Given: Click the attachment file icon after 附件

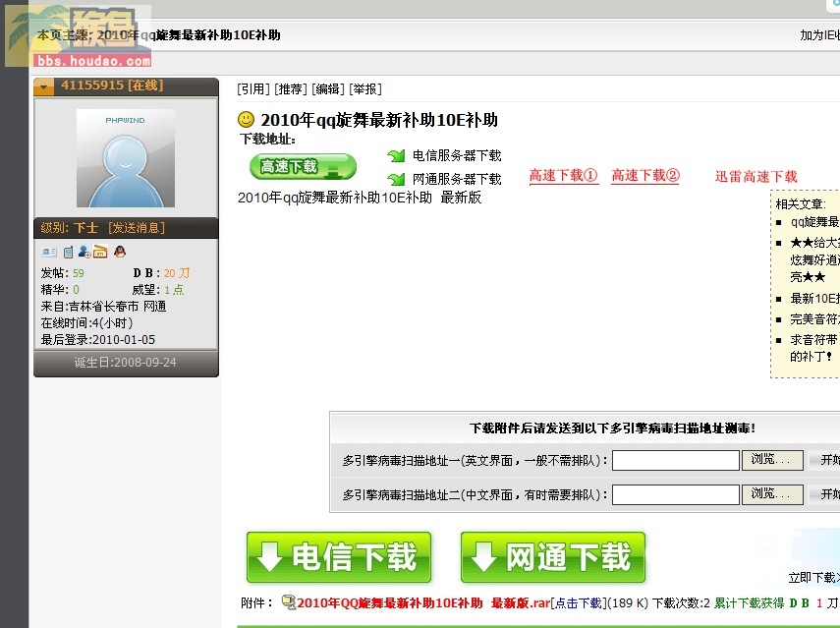Looking at the screenshot, I should click(x=289, y=602).
